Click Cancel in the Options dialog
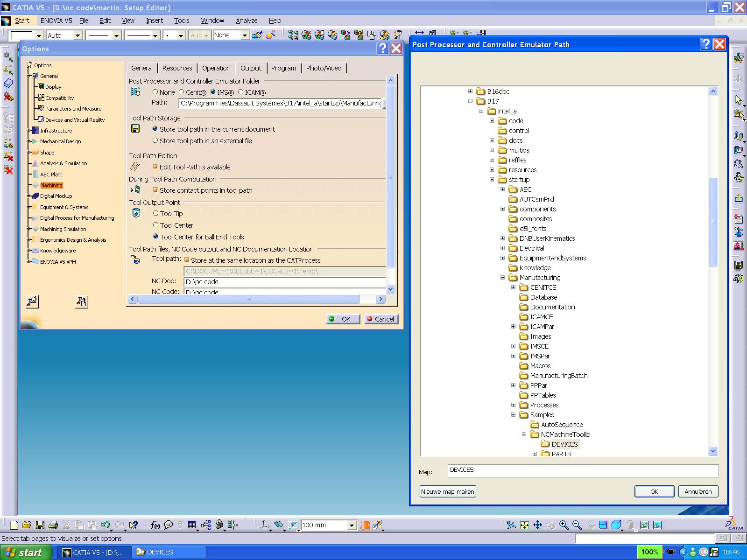Screen dimensions: 747x560 (x=381, y=319)
